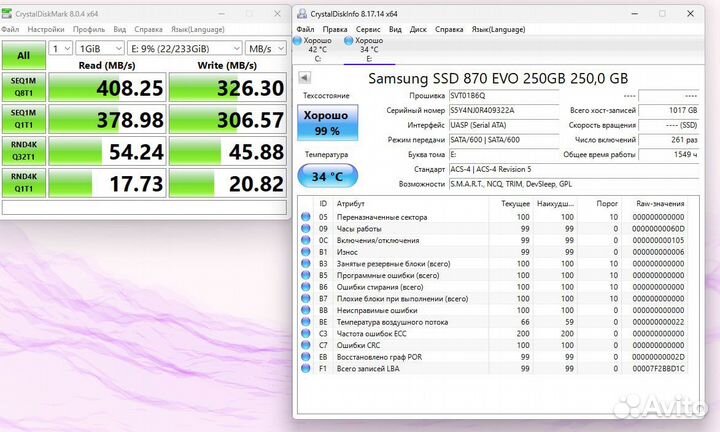The image size is (720, 432).
Task: Open Язык(Language) menu in CrystalDiskMark
Action: pos(198,29)
